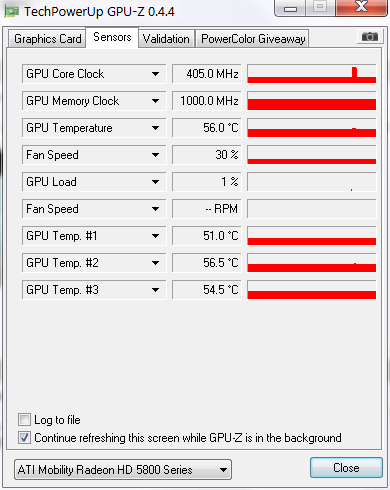
Task: Click the GPU Load history graph
Action: coord(312,182)
